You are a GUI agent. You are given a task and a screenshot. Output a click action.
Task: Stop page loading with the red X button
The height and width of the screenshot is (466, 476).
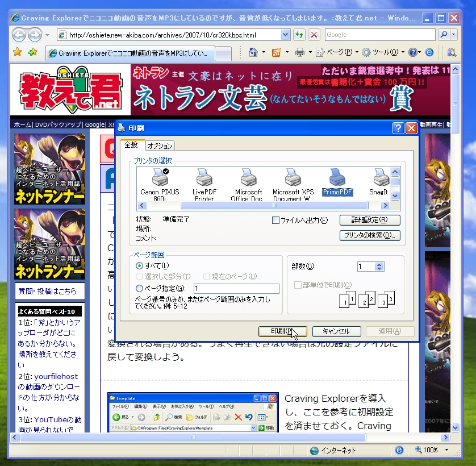(x=314, y=35)
